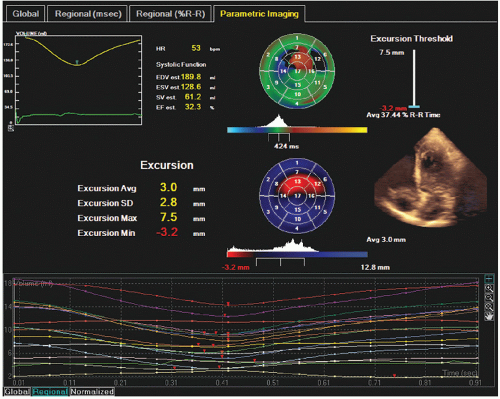Click the Excursion Min value -3.2
Screen dimensions: 500x399
tap(167, 232)
